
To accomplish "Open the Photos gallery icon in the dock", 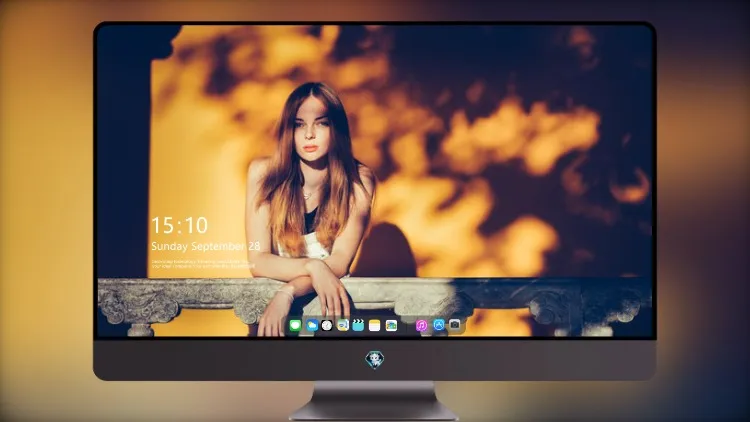I will click(391, 326).
